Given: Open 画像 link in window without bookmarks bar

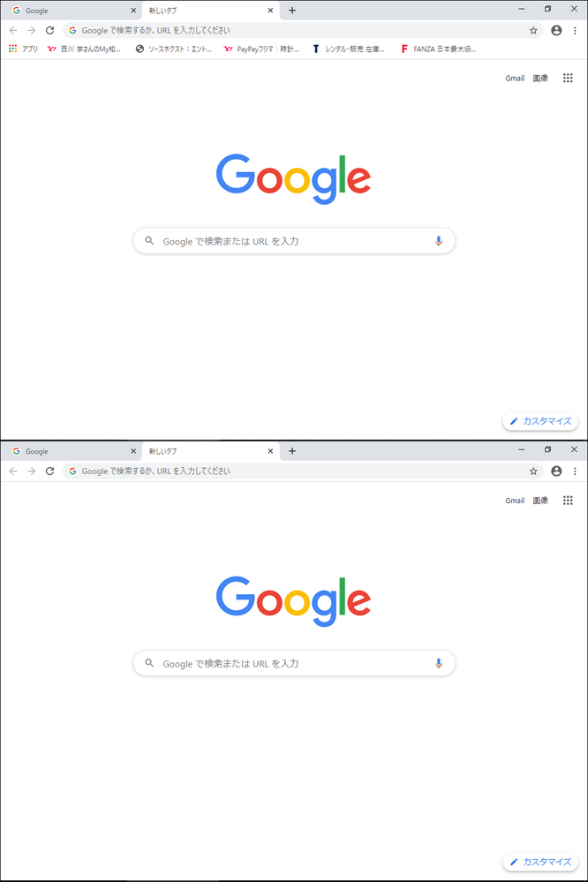Looking at the screenshot, I should click(x=540, y=501).
